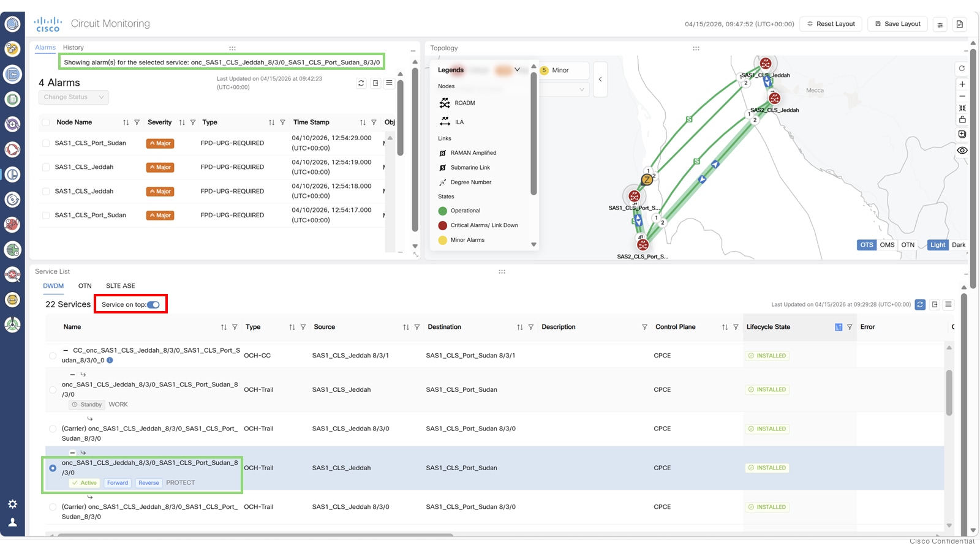Fit the topology map to screen

point(962,108)
